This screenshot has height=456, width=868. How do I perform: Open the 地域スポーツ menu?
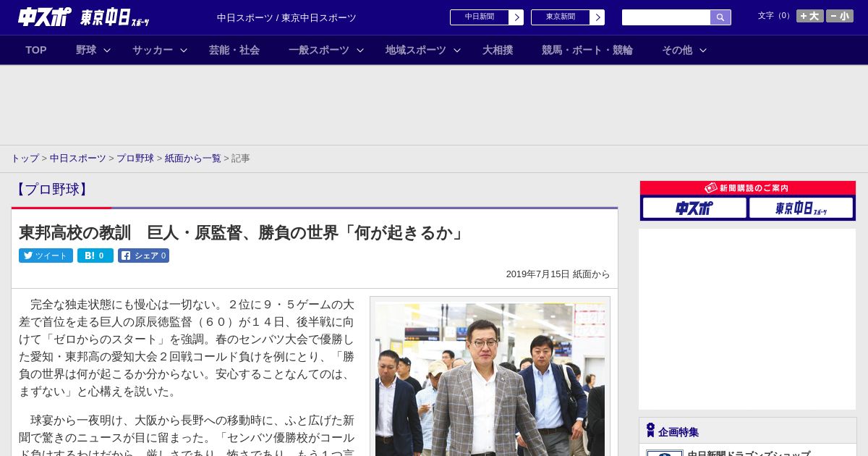[416, 50]
